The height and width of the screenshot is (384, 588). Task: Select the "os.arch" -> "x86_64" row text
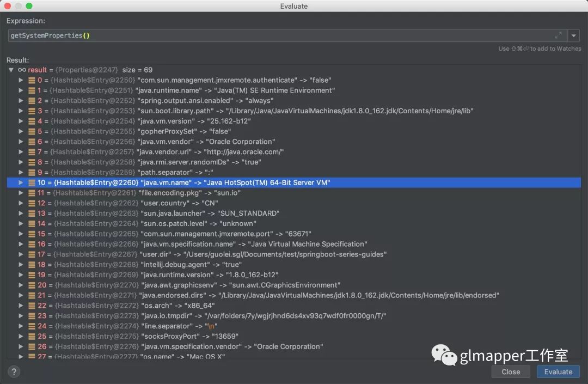click(x=177, y=306)
